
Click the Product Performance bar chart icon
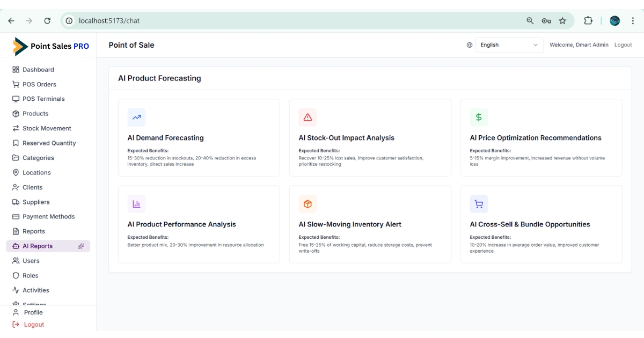[x=136, y=204]
